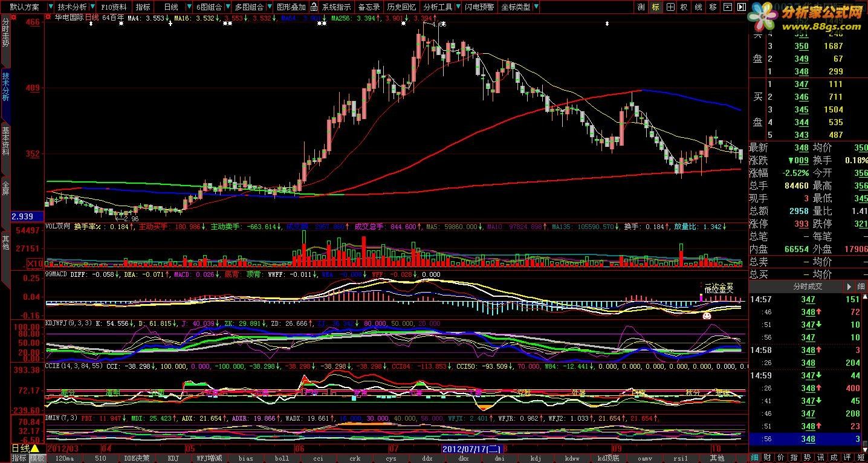Image resolution: width=868 pixels, height=463 pixels.
Task: Click the 成 trades icon at bottom right
Action: coord(834,458)
